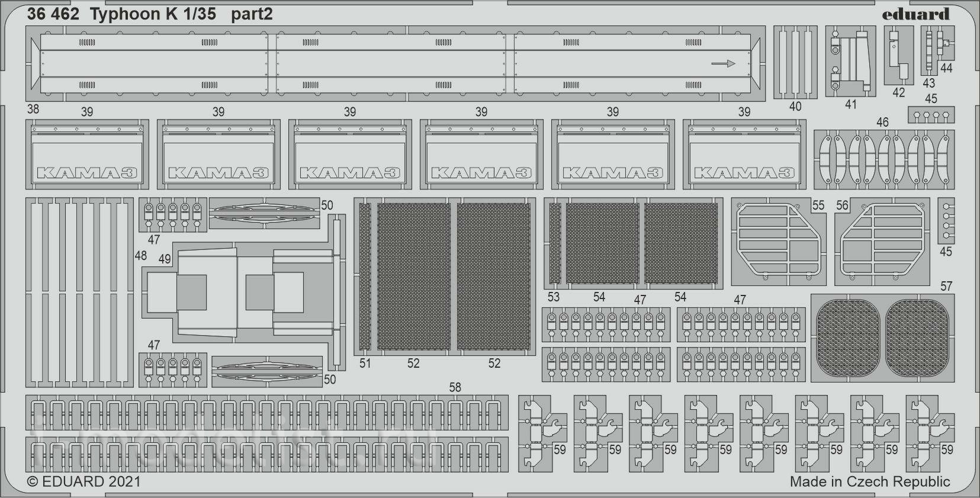Click part 41 bracket piece
This screenshot has height=498, width=980.
(x=850, y=62)
